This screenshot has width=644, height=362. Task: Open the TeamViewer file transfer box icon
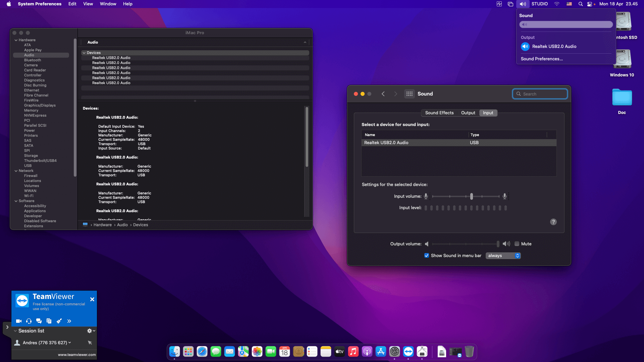(49, 321)
